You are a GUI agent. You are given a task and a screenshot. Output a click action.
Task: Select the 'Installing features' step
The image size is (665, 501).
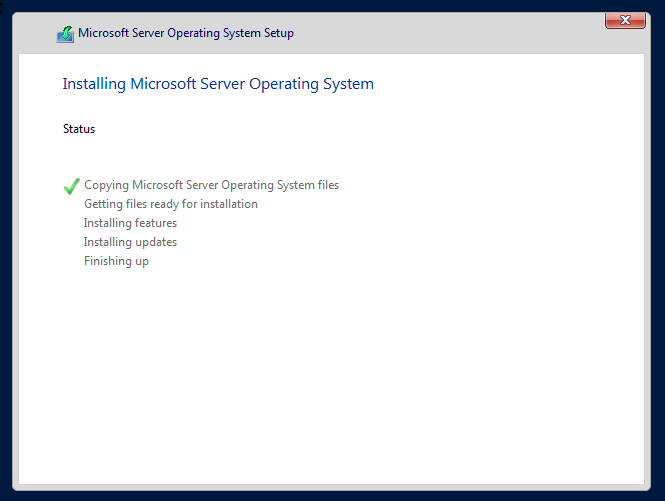click(x=130, y=223)
